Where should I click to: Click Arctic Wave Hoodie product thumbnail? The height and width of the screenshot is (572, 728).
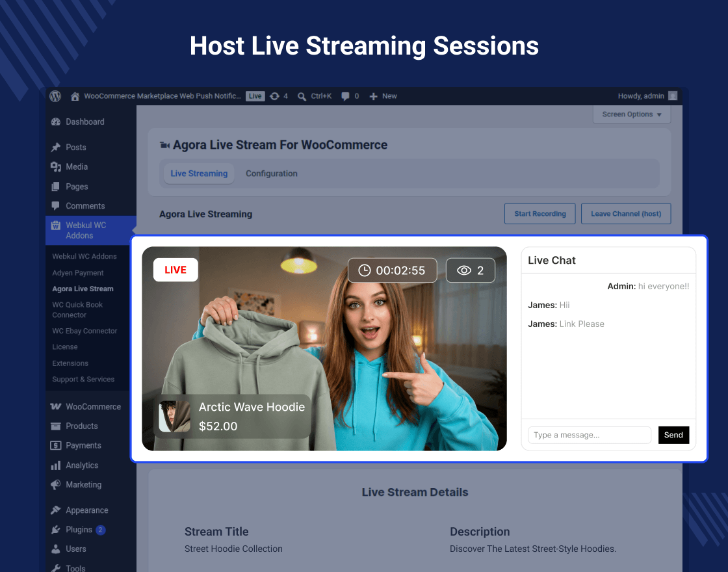pyautogui.click(x=175, y=417)
